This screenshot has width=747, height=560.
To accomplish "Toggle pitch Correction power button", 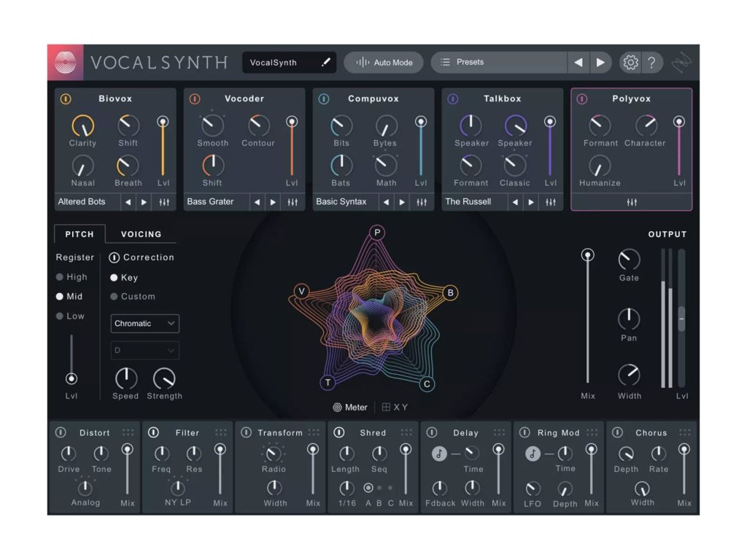I will pos(115,257).
